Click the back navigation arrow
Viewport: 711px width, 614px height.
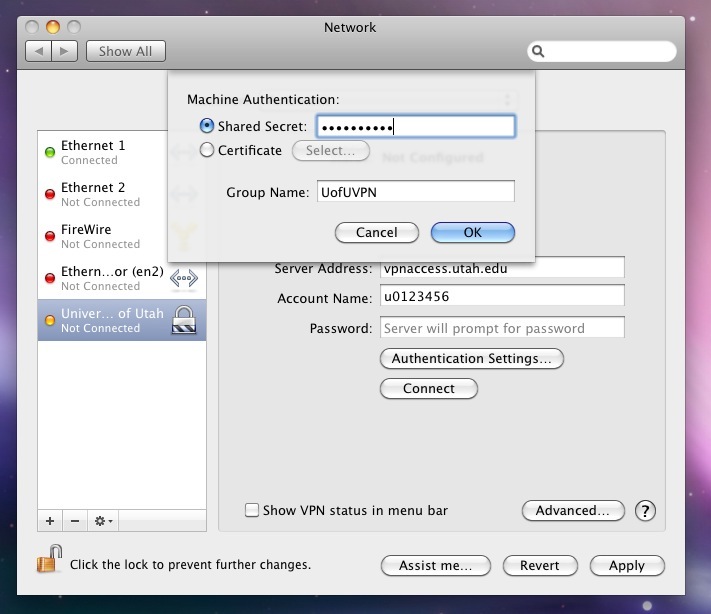[39, 51]
